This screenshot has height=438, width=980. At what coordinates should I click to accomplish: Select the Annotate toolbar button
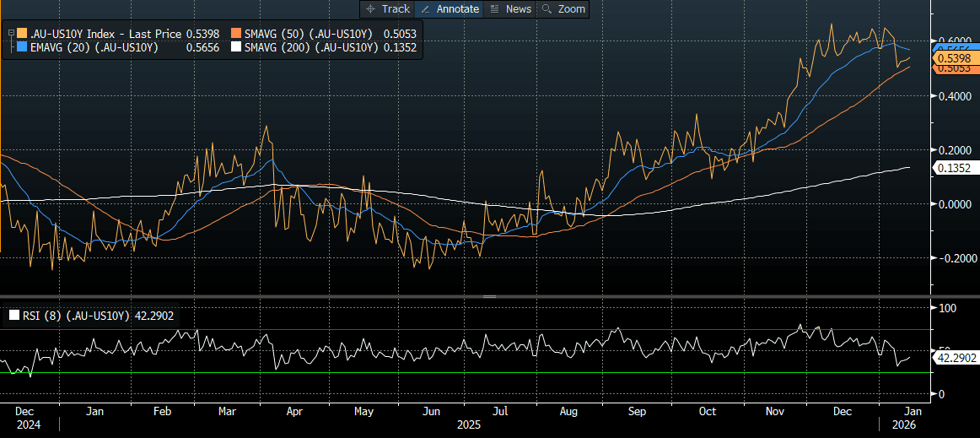450,9
